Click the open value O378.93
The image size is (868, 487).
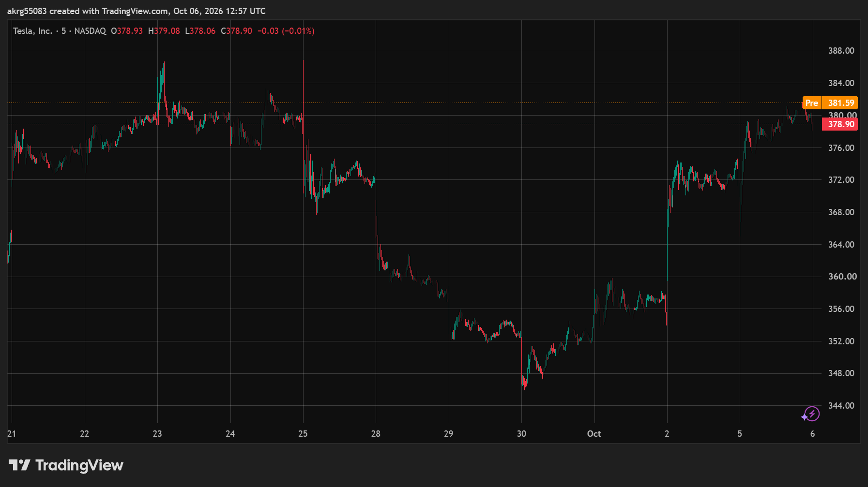coord(127,31)
